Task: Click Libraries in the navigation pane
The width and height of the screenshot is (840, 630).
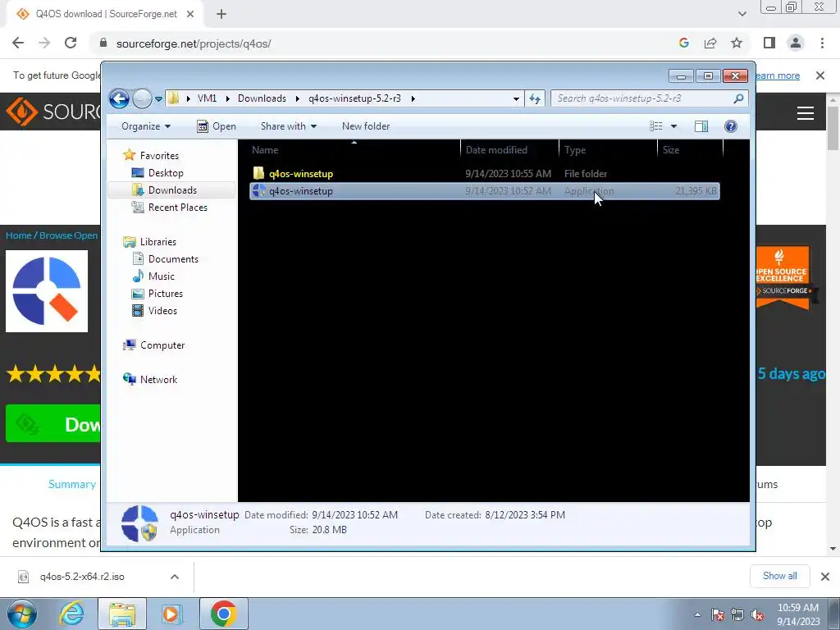Action: pos(158,242)
